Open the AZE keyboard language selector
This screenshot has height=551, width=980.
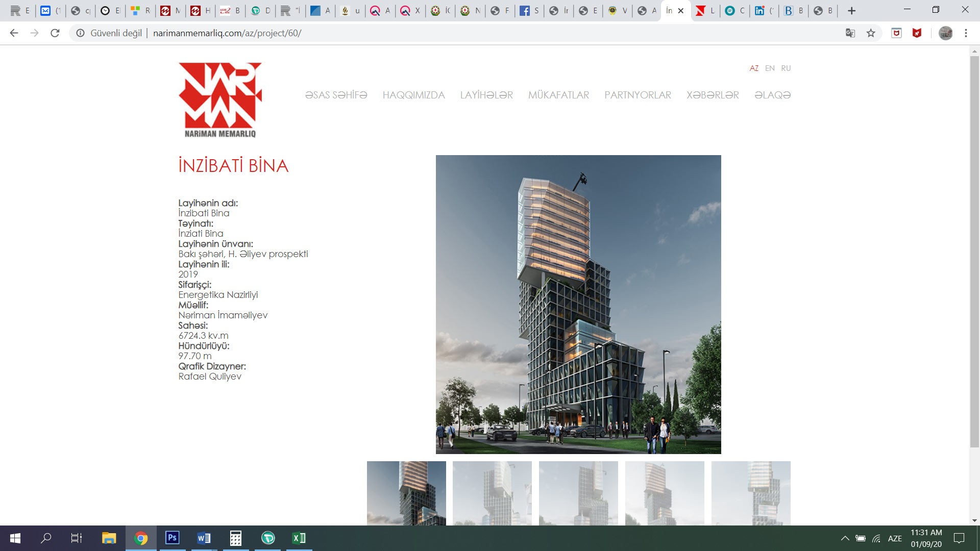(894, 538)
